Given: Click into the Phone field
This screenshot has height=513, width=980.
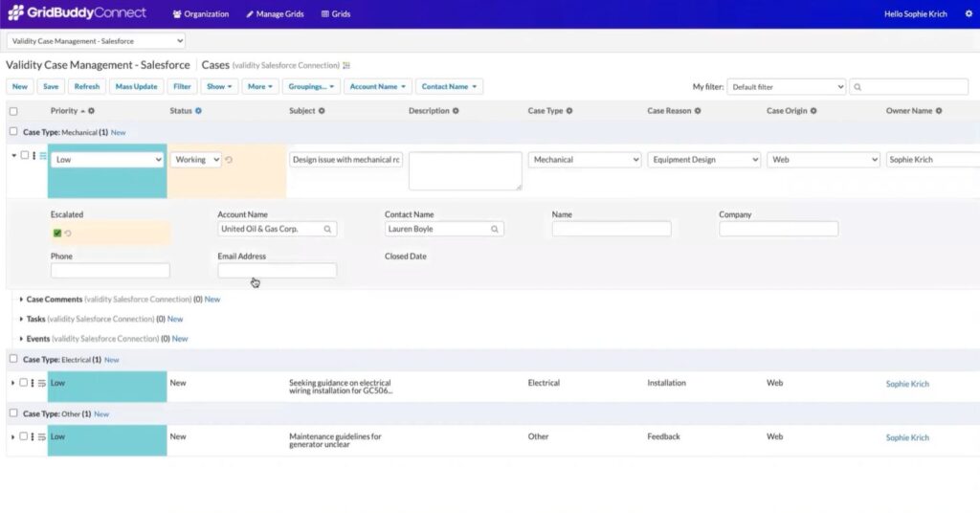Looking at the screenshot, I should click(x=110, y=271).
